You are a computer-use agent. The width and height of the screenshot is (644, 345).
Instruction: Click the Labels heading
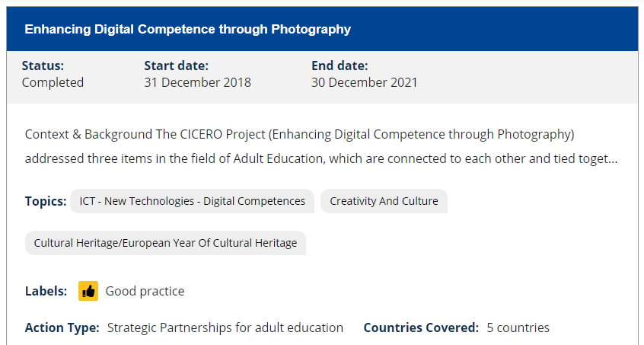point(46,291)
